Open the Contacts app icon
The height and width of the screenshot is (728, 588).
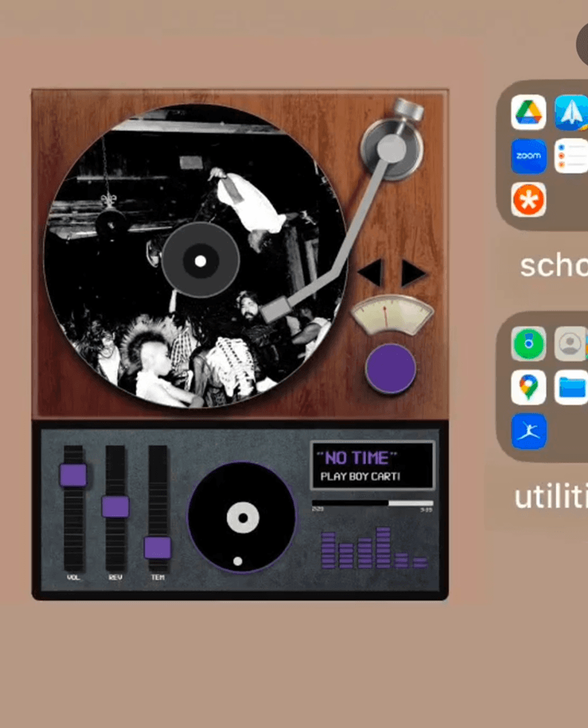(x=571, y=344)
